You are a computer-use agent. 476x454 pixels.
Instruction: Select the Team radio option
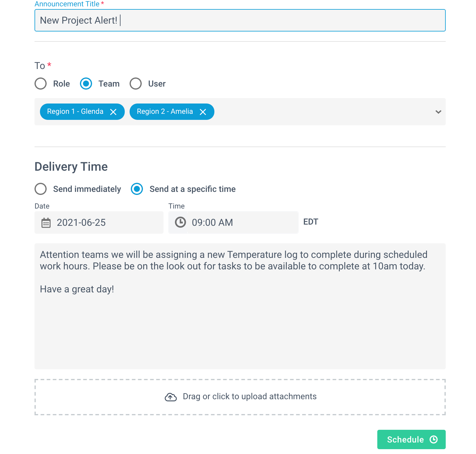pyautogui.click(x=86, y=84)
